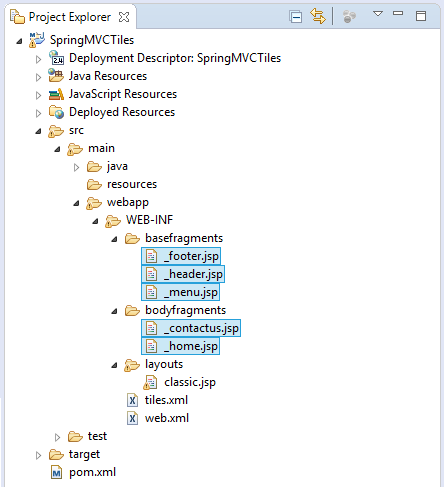Screen dimensions: 444x487
Task: Click the Collapse All toolbar icon
Action: coord(296,17)
